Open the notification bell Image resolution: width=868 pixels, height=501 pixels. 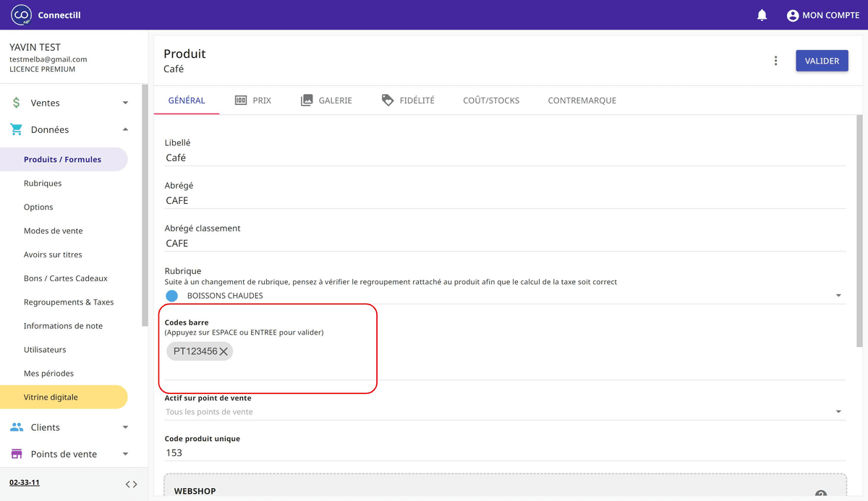(762, 14)
